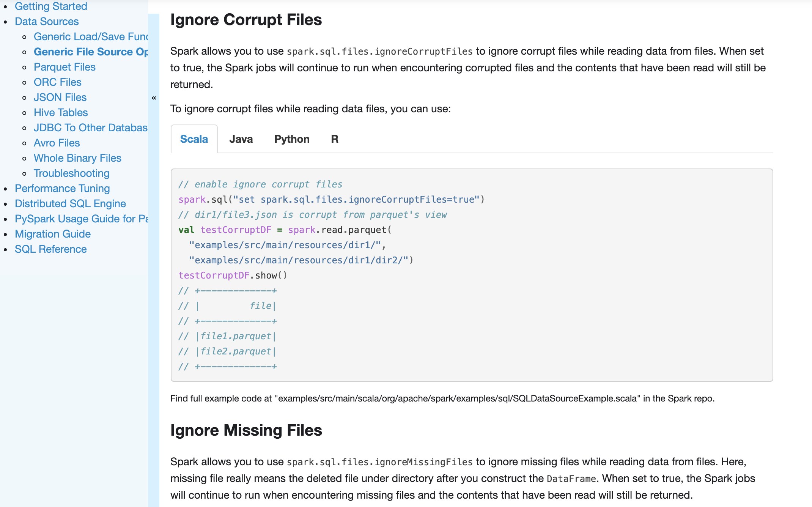Open JDBC To Other Databases link
Screen dimensions: 812x507
90,128
